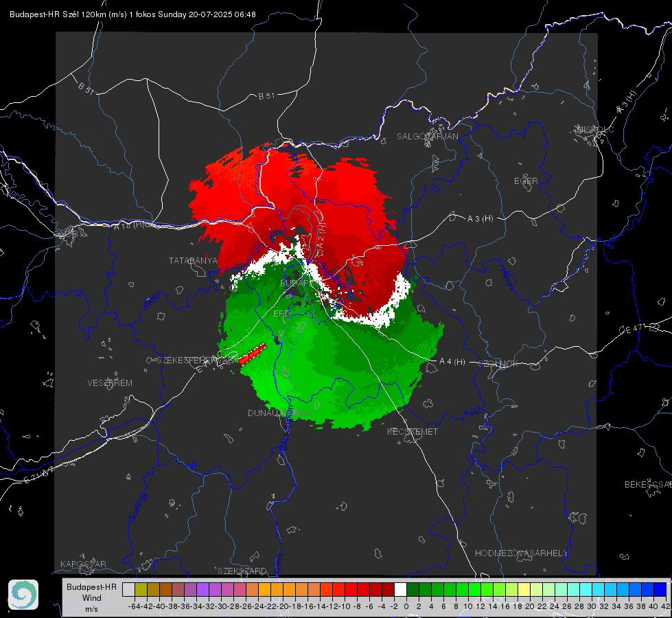
Task: Click the MISKOLC city label
Action: (x=595, y=129)
